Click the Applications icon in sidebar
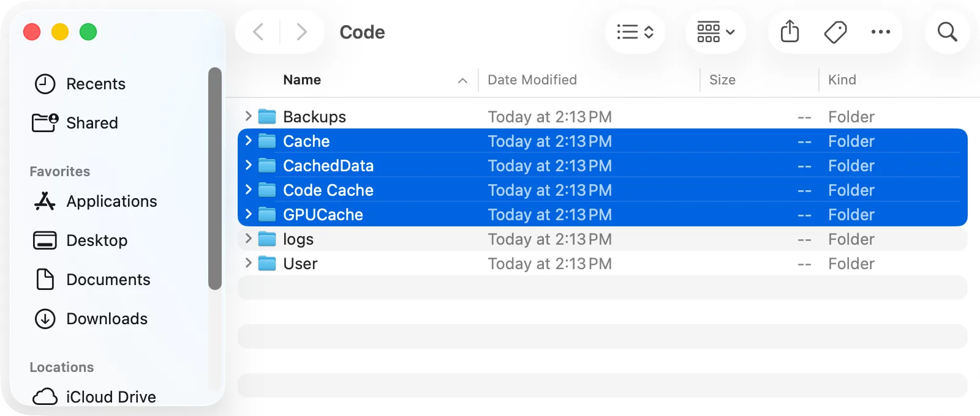This screenshot has width=980, height=416. [45, 201]
